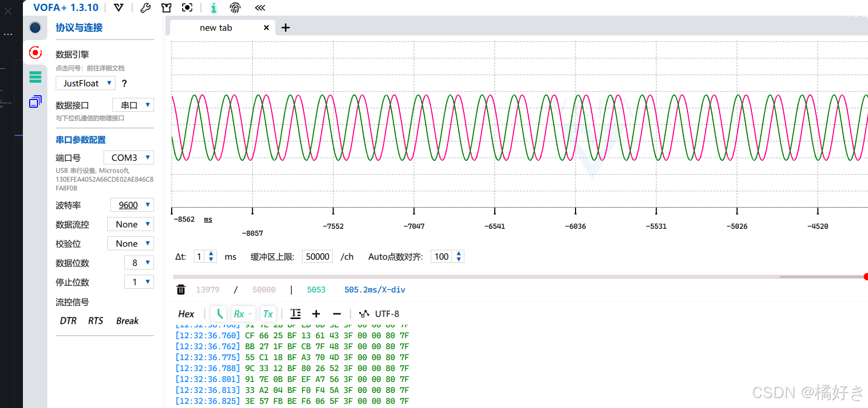The image size is (868, 408).
Task: Open the 校验位 None dropdown
Action: click(x=131, y=244)
